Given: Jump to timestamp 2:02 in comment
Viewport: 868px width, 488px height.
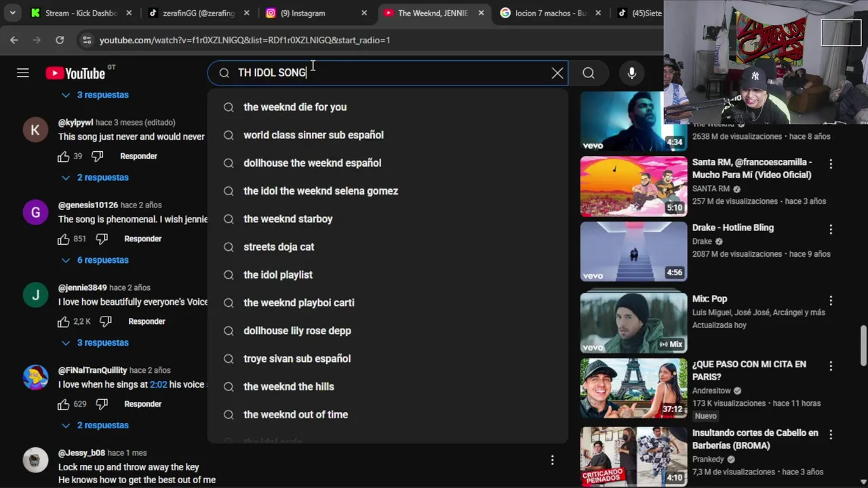Looking at the screenshot, I should [x=158, y=384].
